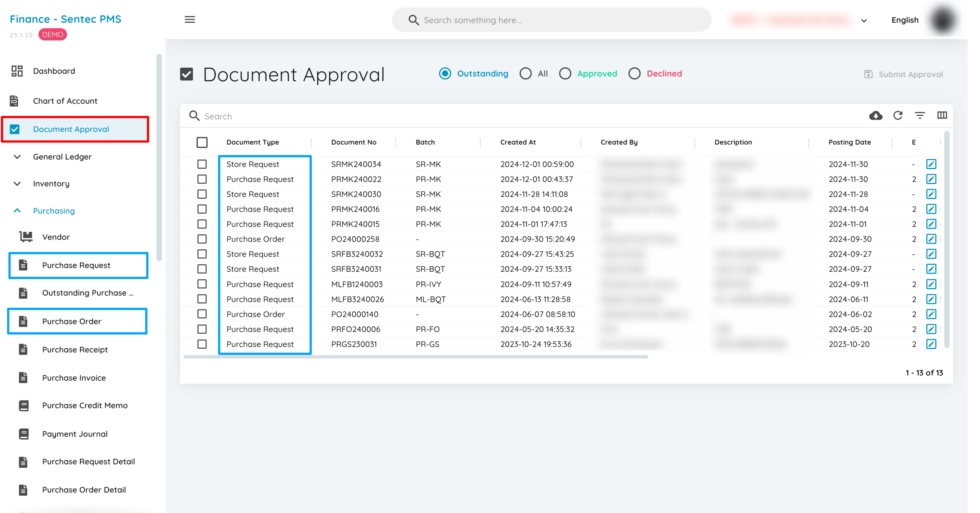Open the column chooser icon
The image size is (980, 513).
pos(942,115)
